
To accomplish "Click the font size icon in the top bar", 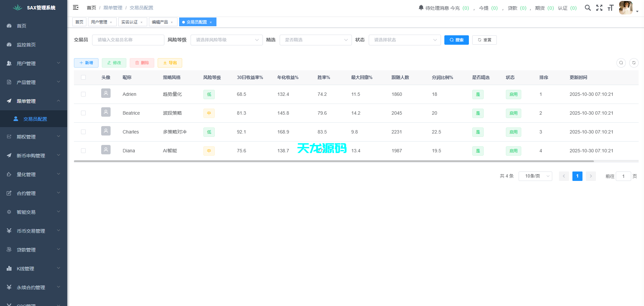I will [611, 8].
